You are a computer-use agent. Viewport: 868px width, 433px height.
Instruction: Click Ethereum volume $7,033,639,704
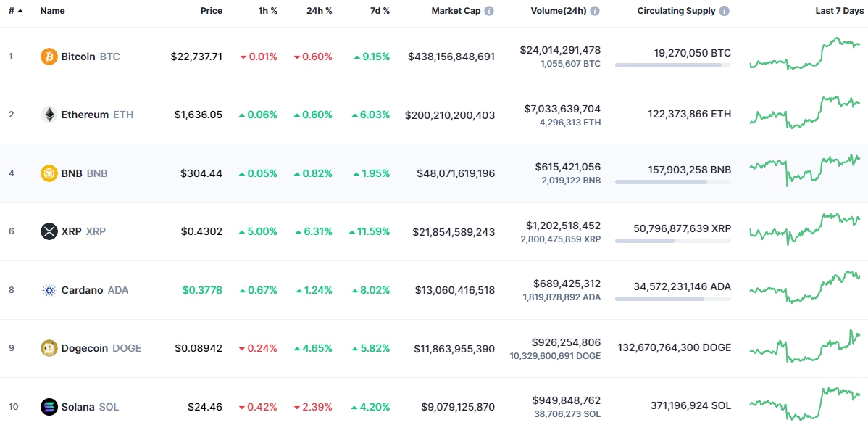562,109
